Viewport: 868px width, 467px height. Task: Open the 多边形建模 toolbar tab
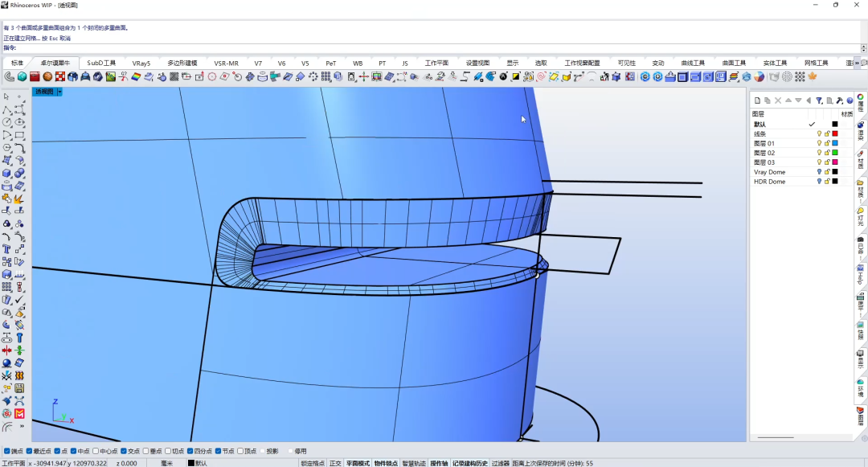click(x=182, y=63)
